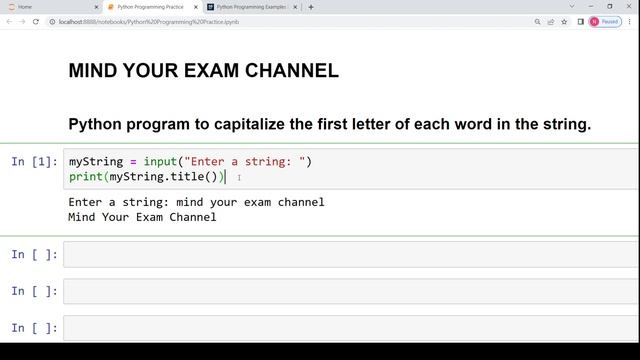Viewport: 640px width, 360px height.
Task: Open the Chrome three-dot menu
Action: click(x=629, y=22)
